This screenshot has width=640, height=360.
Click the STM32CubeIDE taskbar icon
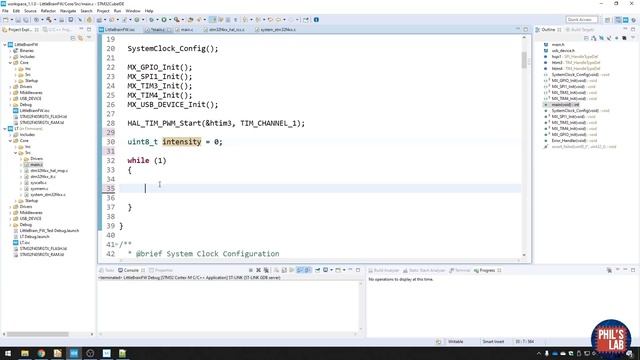tap(74, 353)
